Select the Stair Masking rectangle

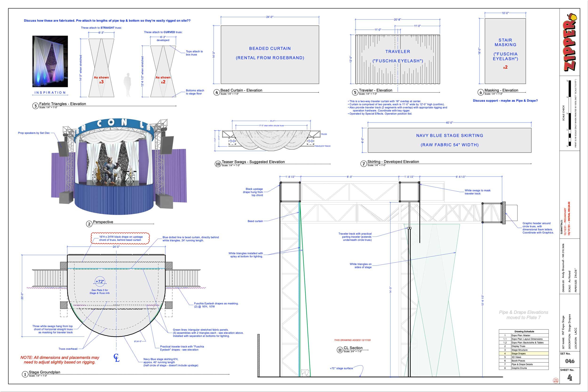(505, 51)
